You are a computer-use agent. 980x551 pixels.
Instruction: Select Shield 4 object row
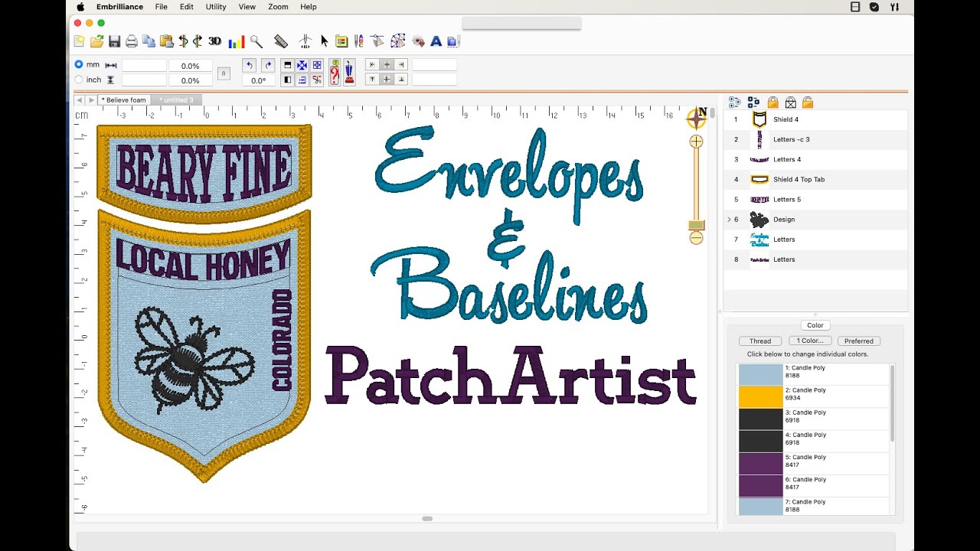pyautogui.click(x=815, y=119)
